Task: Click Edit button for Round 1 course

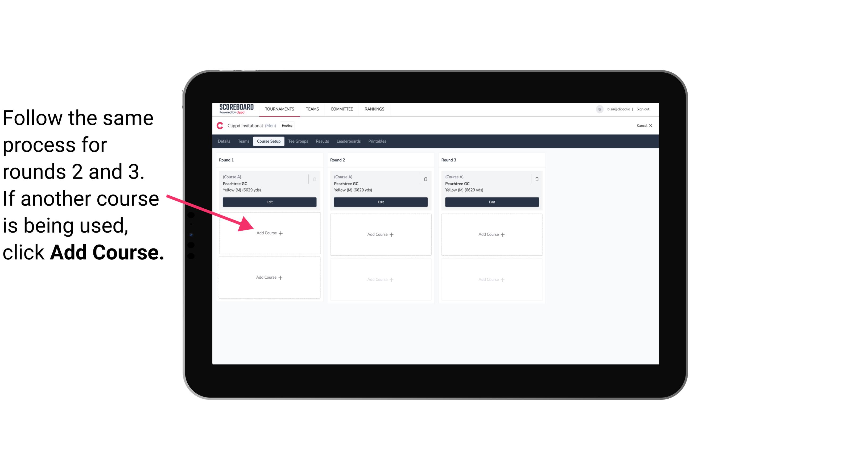Action: click(268, 202)
